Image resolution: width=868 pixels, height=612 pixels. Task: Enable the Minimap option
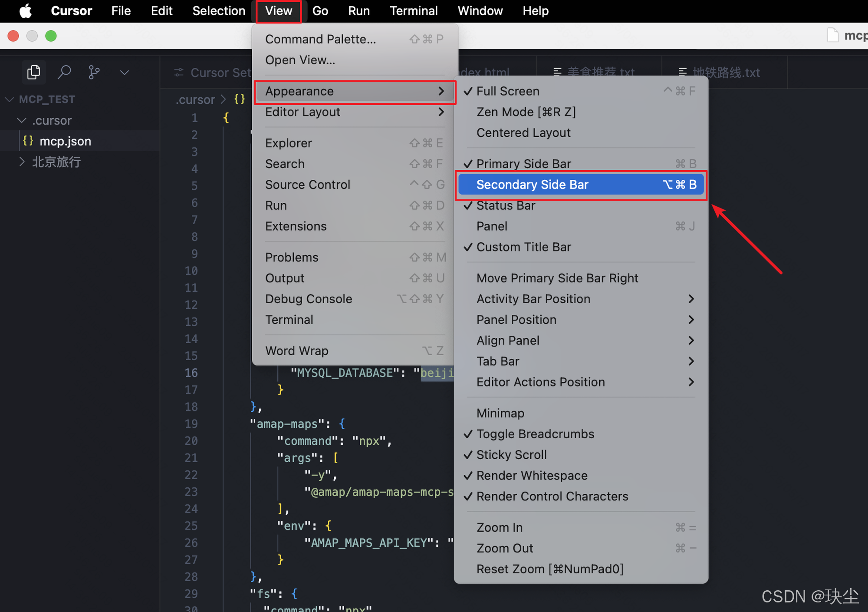click(x=500, y=413)
